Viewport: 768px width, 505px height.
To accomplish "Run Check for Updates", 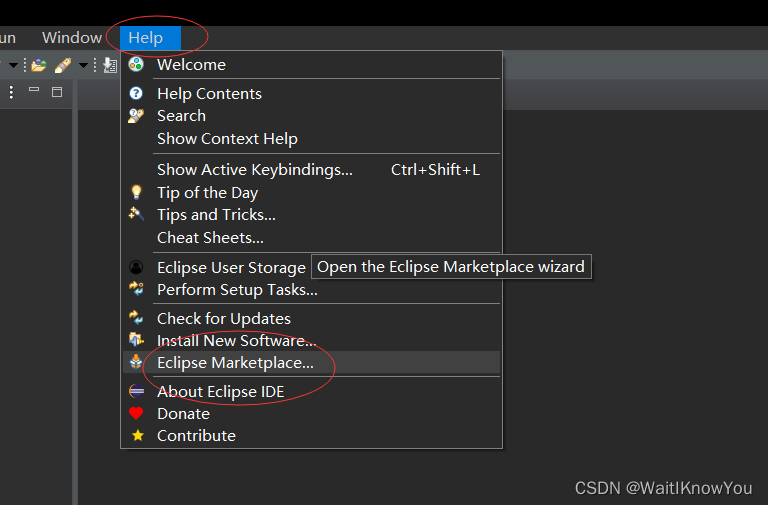I will pyautogui.click(x=312, y=318).
